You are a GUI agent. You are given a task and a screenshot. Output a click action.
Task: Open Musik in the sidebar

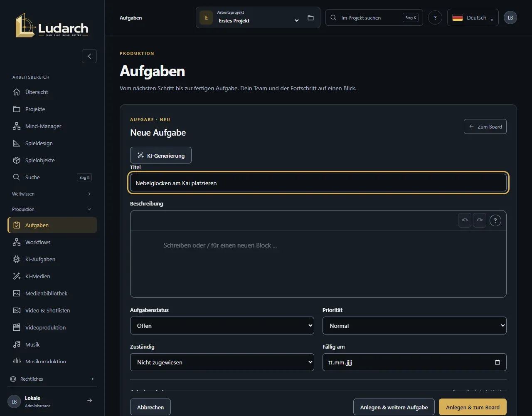point(52,344)
